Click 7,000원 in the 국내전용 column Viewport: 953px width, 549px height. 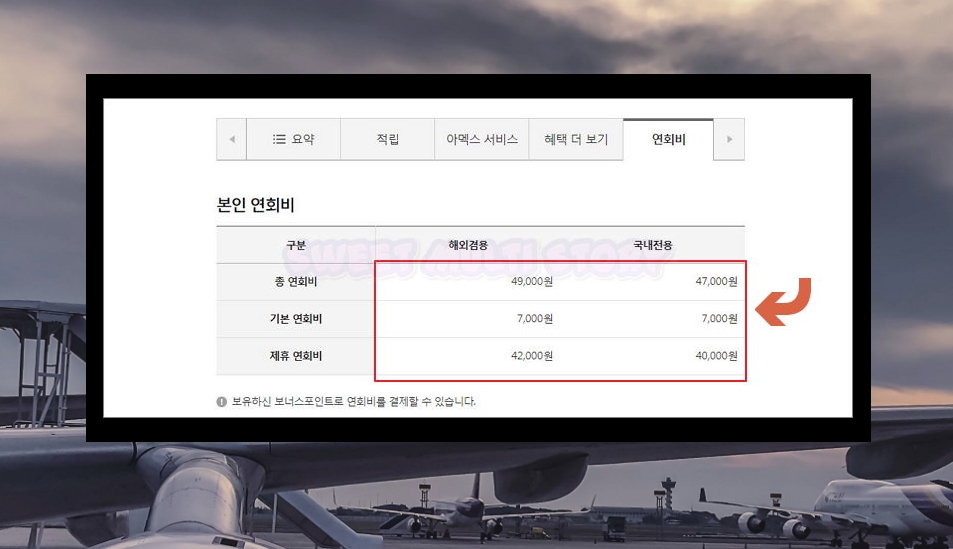pyautogui.click(x=720, y=319)
